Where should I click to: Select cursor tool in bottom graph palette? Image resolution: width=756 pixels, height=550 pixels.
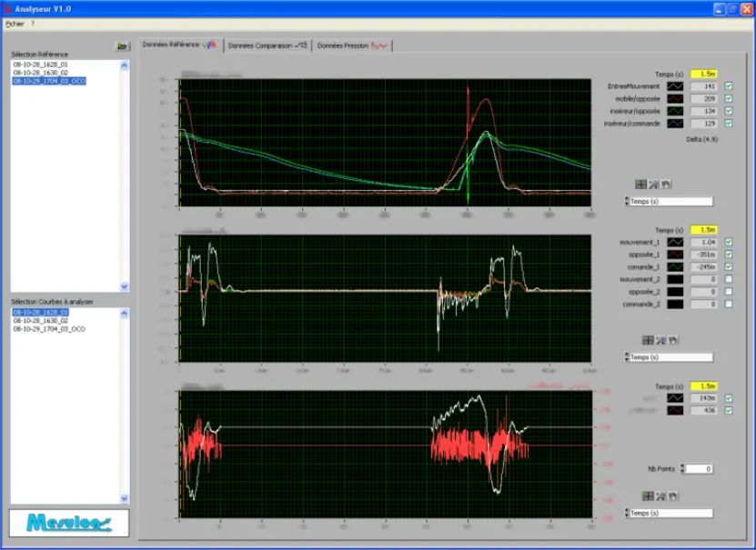pyautogui.click(x=648, y=495)
